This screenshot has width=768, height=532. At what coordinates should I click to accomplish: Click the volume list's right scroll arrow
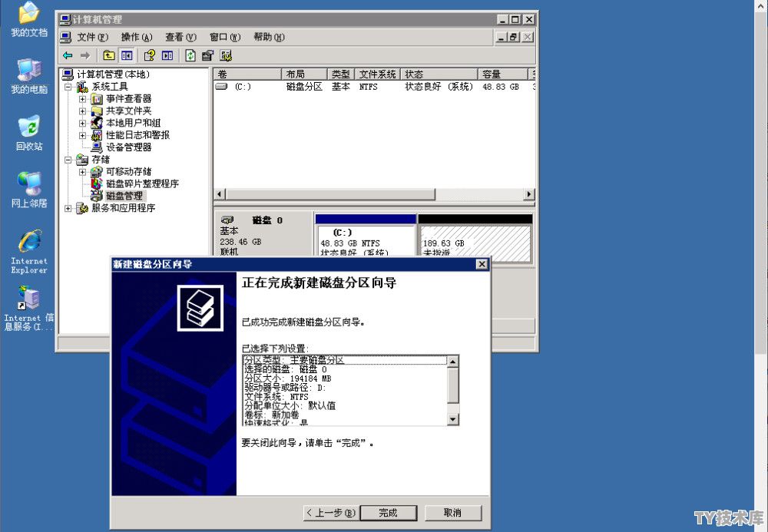click(x=528, y=194)
